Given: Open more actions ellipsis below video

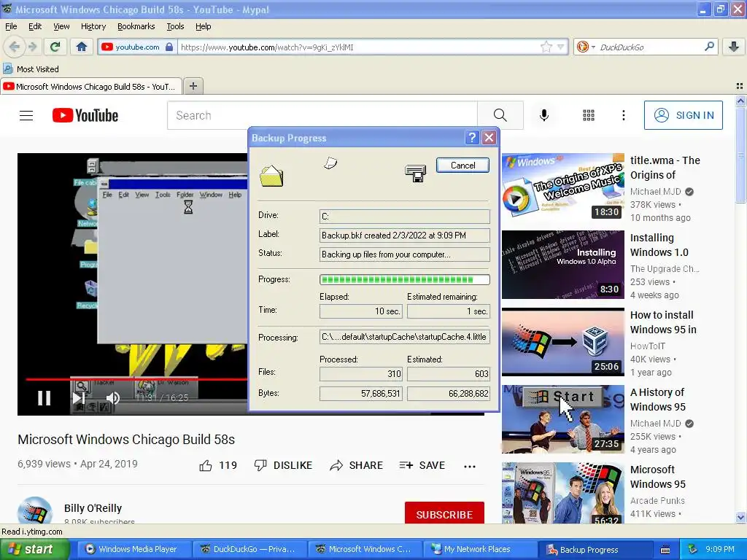Looking at the screenshot, I should (x=470, y=466).
